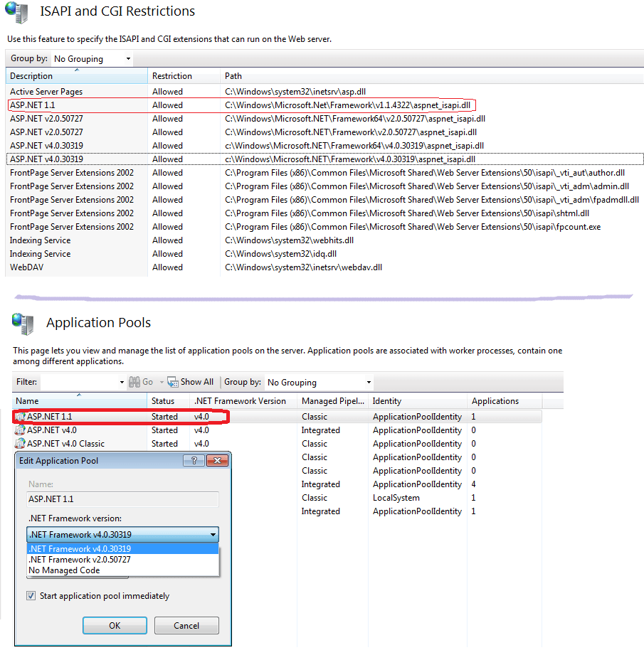
Task: Click the Go filter button
Action: [142, 382]
